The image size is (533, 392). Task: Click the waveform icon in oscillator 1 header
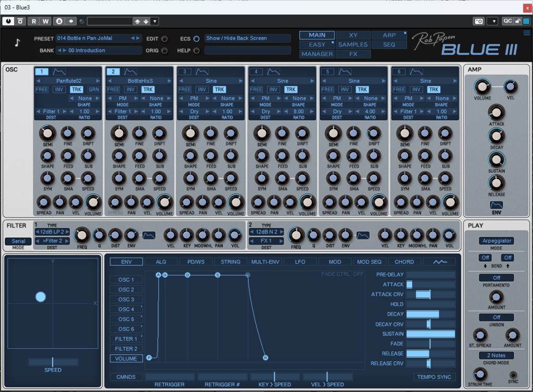59,71
